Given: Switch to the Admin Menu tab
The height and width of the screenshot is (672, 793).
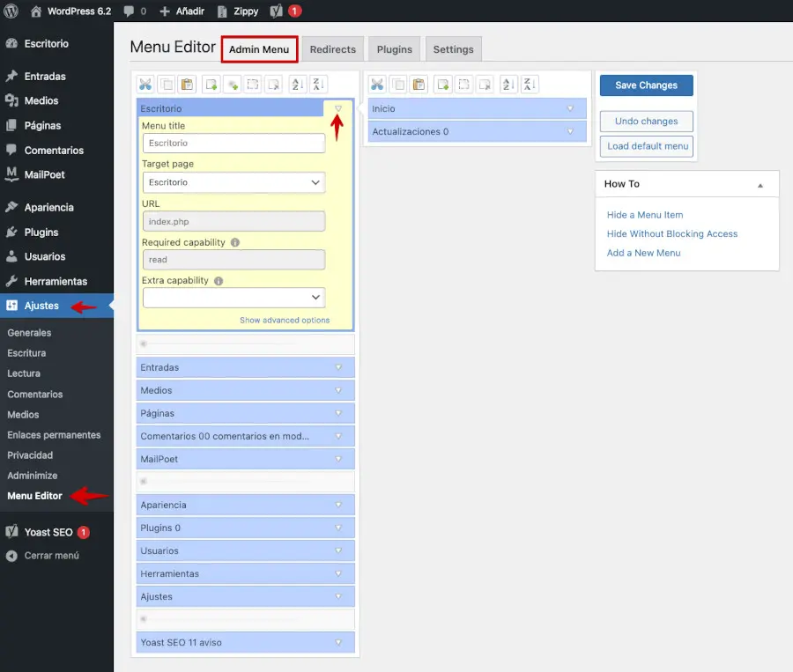Looking at the screenshot, I should pyautogui.click(x=259, y=49).
